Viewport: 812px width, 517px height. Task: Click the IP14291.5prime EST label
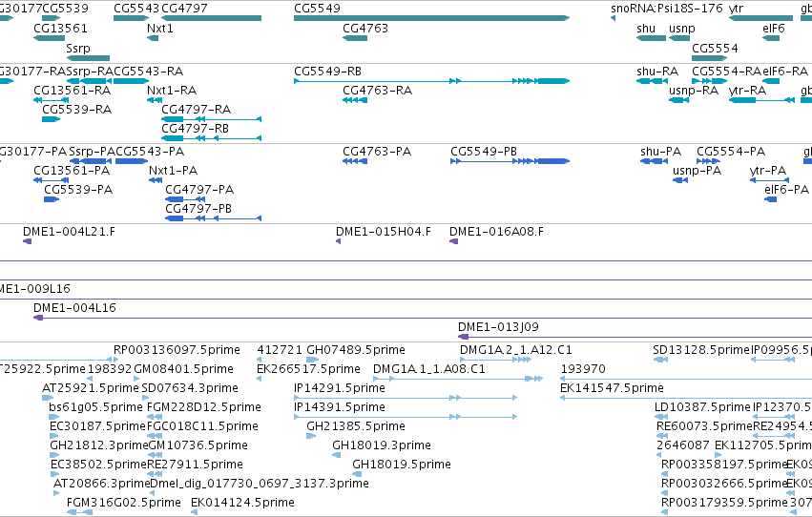coord(339,387)
